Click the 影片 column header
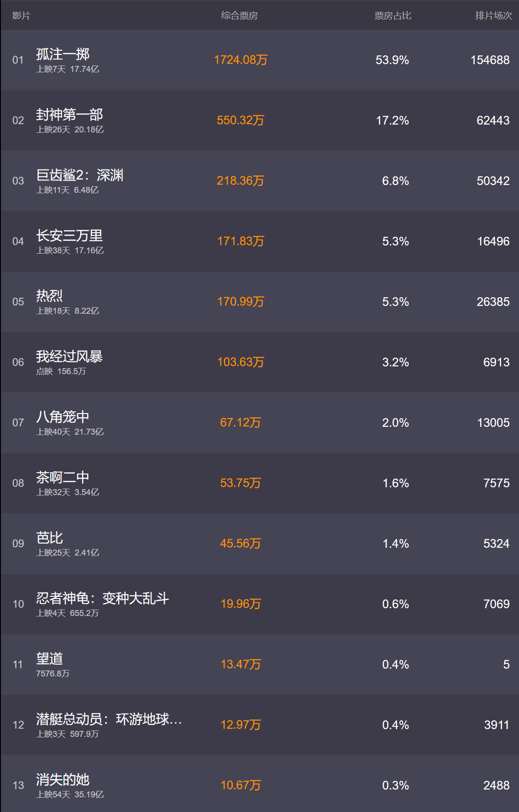The height and width of the screenshot is (812, 519). pyautogui.click(x=21, y=16)
